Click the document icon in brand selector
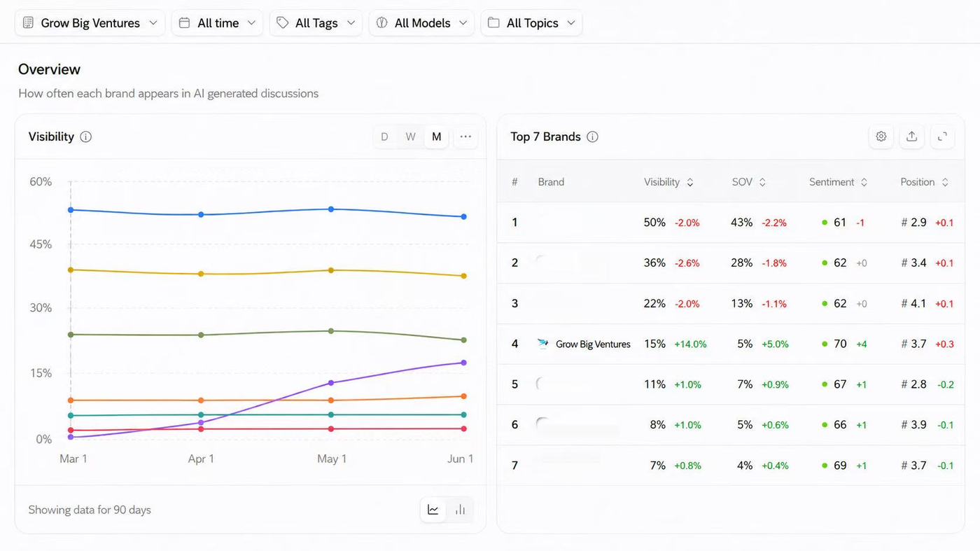Screen dimensions: 980x551 tap(29, 23)
